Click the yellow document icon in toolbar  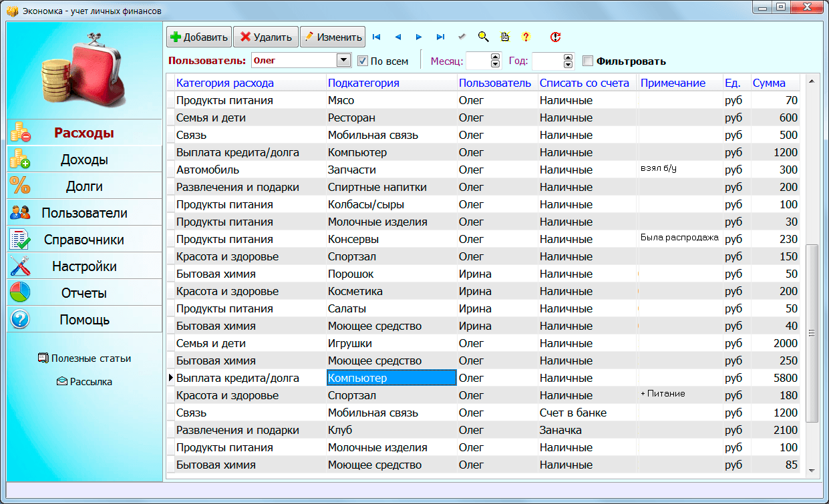click(x=505, y=37)
